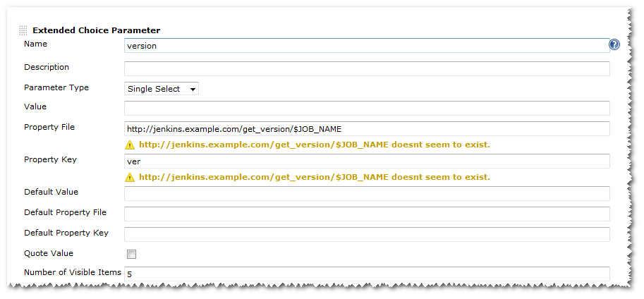The image size is (644, 299).
Task: Open the Parameter Type dropdown
Action: point(162,89)
